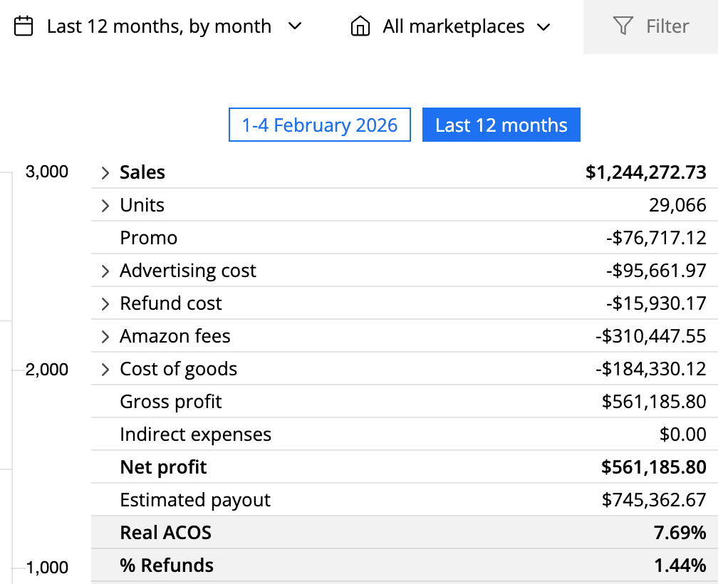Click the Net profit row label
The image size is (728, 584).
coord(163,467)
